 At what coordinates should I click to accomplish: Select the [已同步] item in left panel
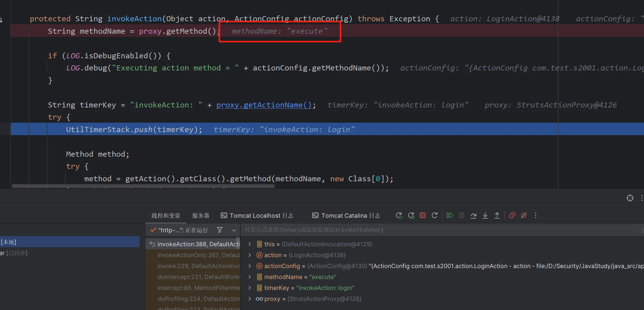[14, 253]
